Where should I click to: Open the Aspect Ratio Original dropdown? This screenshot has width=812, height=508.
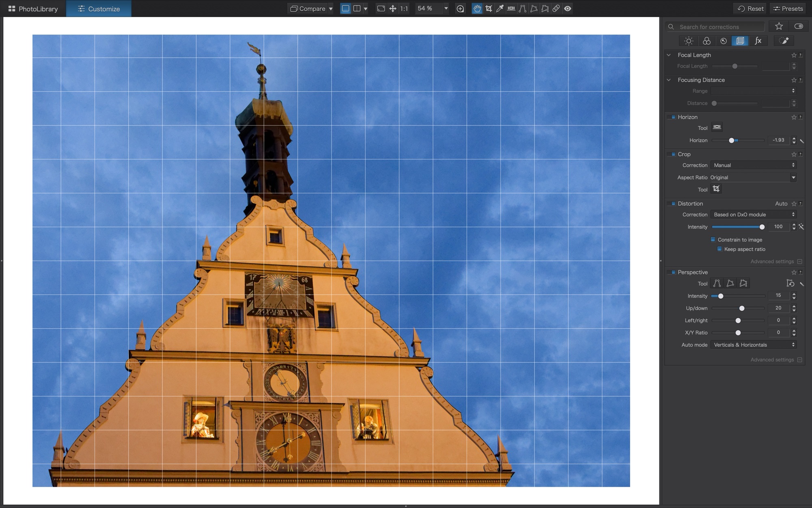point(753,178)
